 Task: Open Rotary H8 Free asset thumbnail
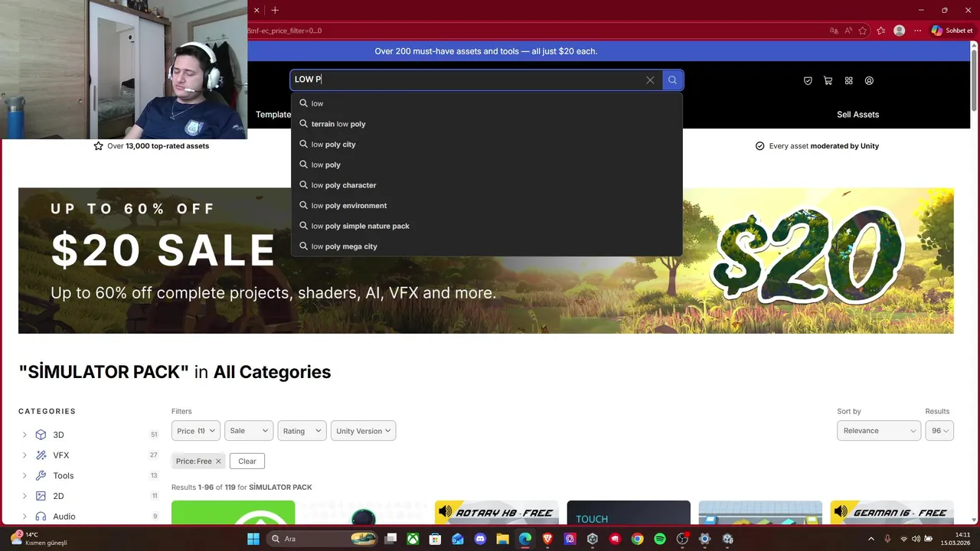(496, 512)
